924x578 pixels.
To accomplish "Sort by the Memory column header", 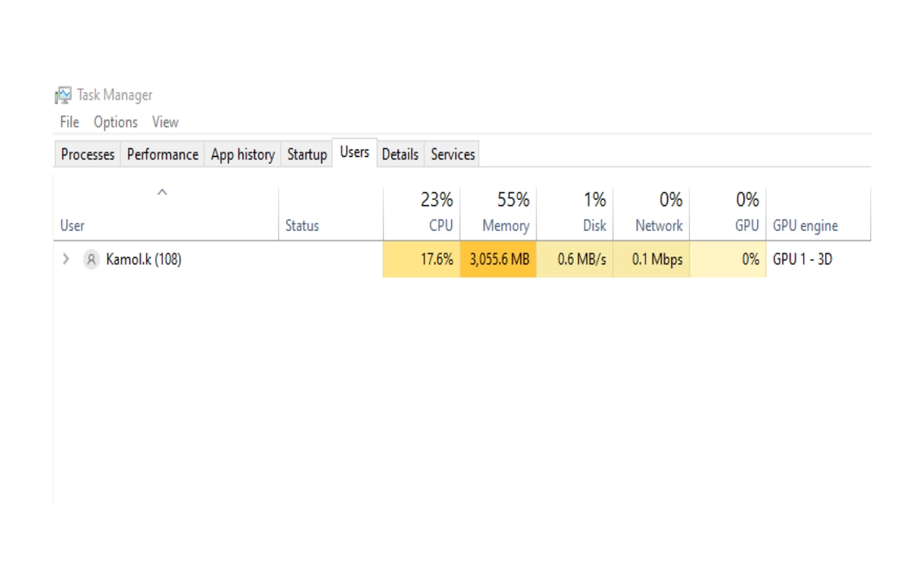I will point(498,212).
